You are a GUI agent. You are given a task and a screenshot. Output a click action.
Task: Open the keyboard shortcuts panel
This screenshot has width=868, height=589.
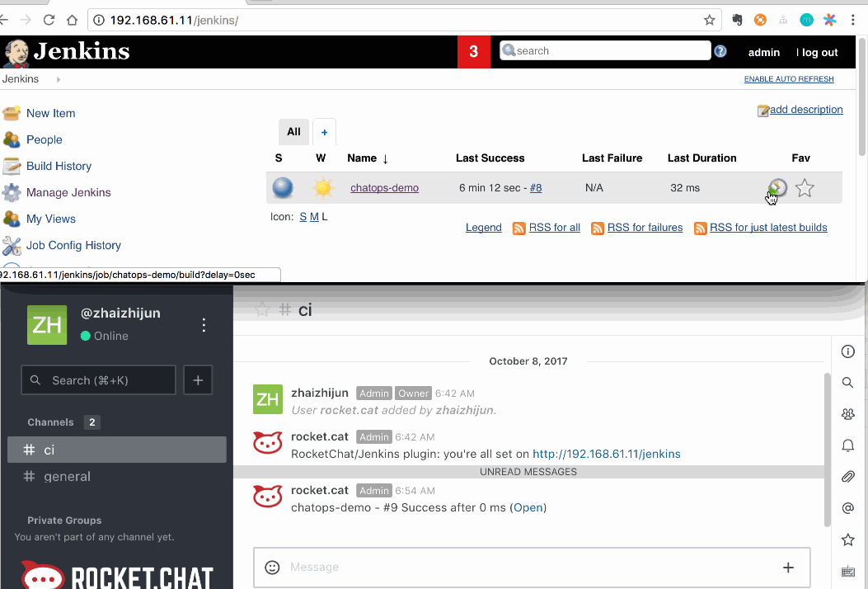coord(847,571)
